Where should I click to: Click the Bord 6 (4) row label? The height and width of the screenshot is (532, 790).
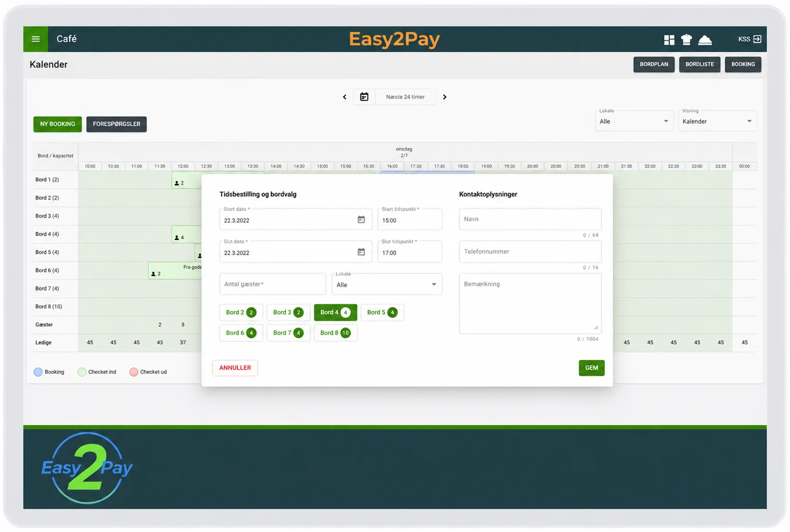pos(47,270)
